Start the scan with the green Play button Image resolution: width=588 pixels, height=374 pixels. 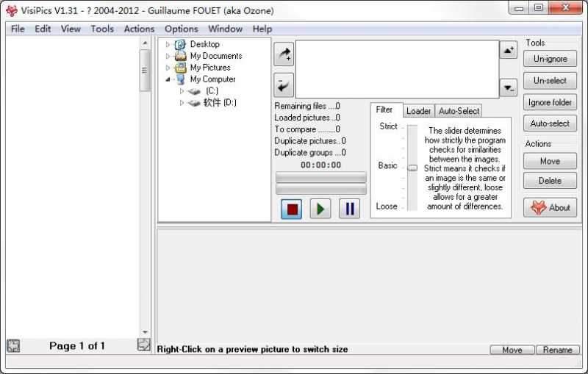click(x=320, y=209)
